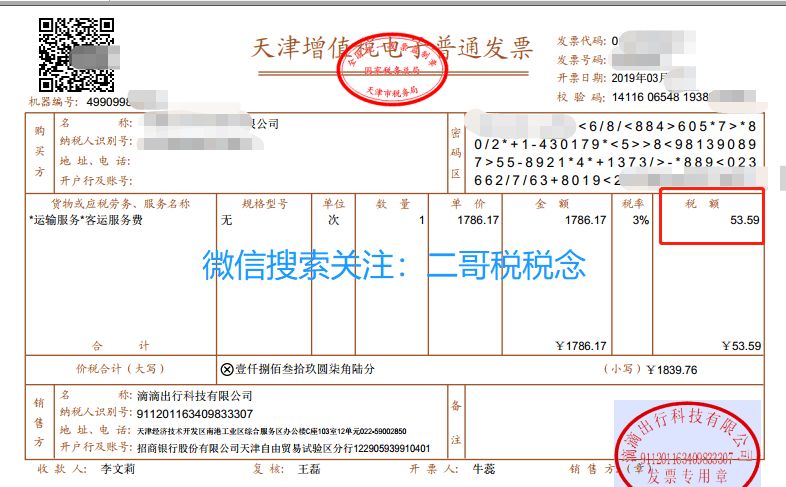The width and height of the screenshot is (786, 487).
Task: Click the 3% tax rate value
Action: click(x=639, y=220)
